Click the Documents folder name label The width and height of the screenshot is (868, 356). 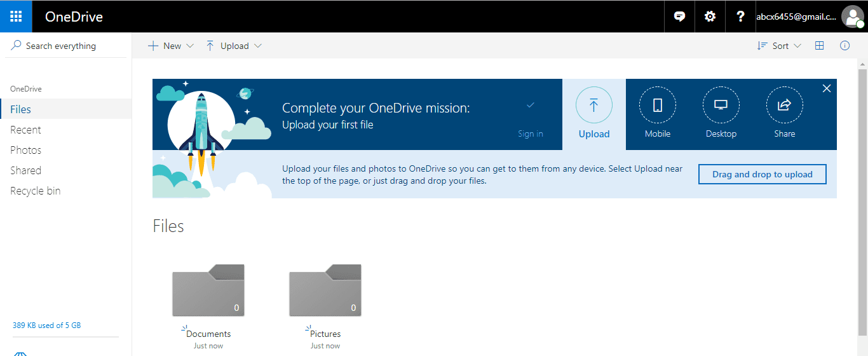pyautogui.click(x=208, y=334)
